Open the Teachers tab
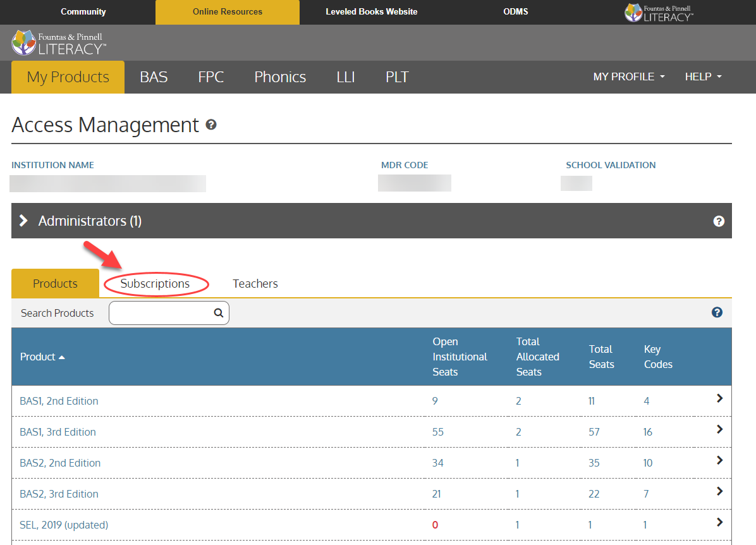 [x=255, y=283]
